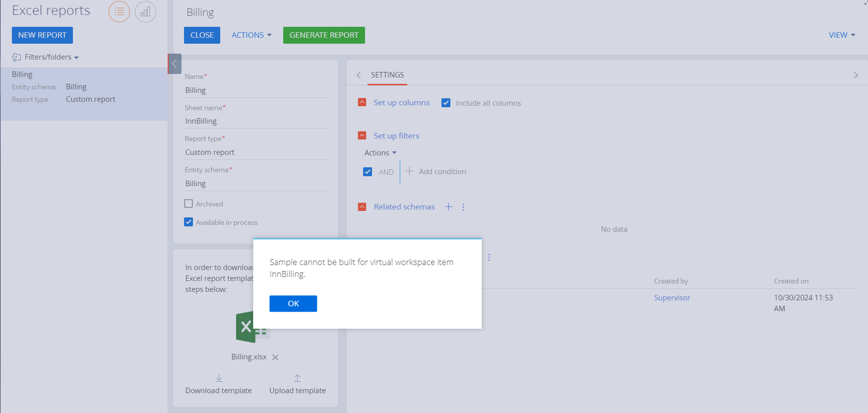Click the Excel reports section title
Image resolution: width=868 pixels, height=413 pixels.
(x=51, y=11)
